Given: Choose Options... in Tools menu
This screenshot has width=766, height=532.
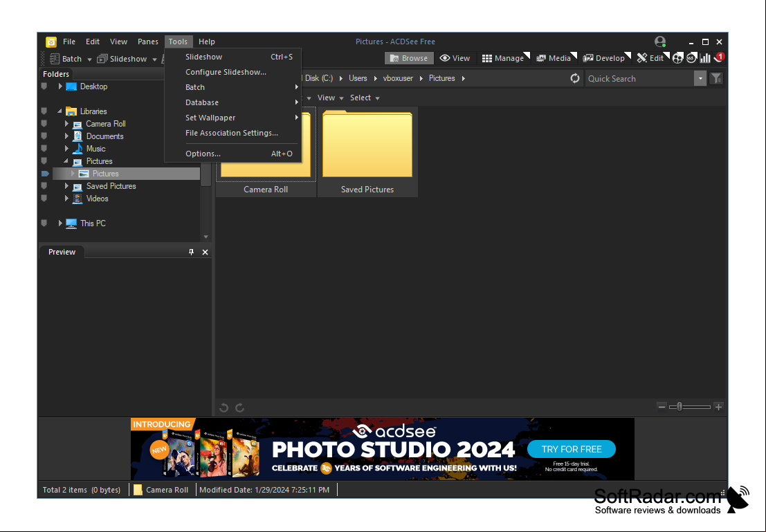Looking at the screenshot, I should click(233, 154).
